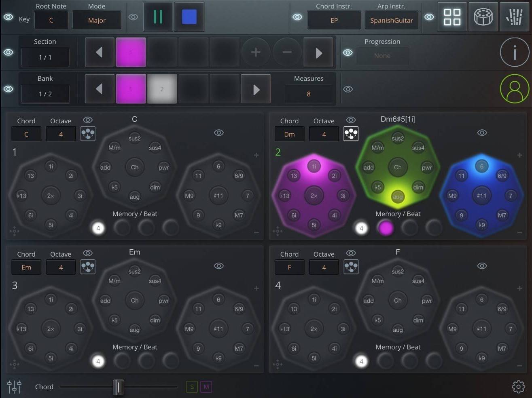Enable Solo for the Chord channel
The image size is (532, 398).
191,387
